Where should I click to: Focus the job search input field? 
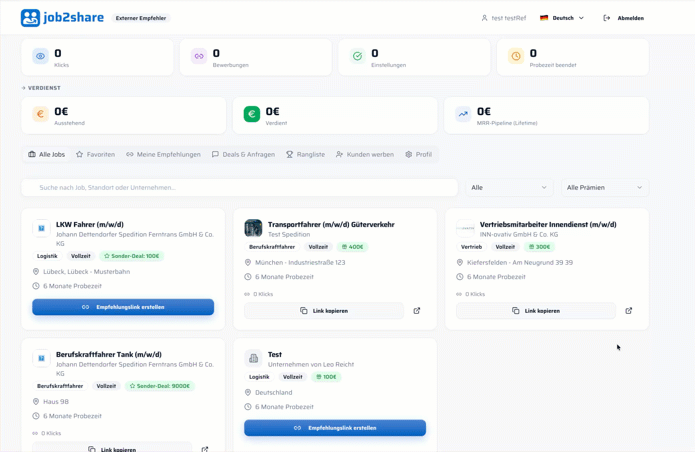[239, 187]
